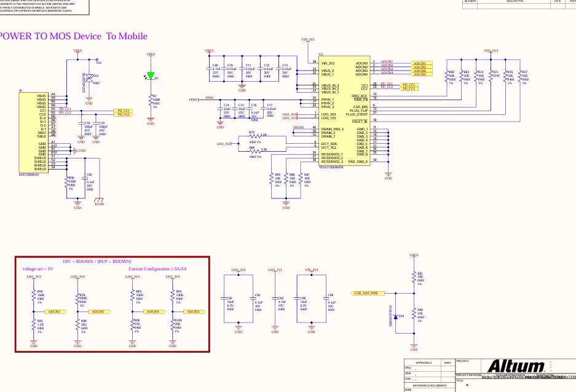
Task: Select the ADCIN1 port in divider box
Action: tap(55, 312)
